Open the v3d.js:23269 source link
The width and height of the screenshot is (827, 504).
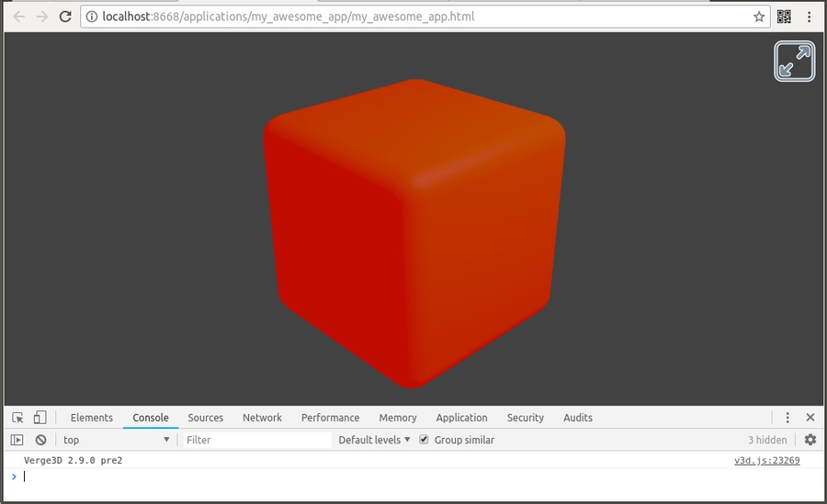pyautogui.click(x=766, y=461)
